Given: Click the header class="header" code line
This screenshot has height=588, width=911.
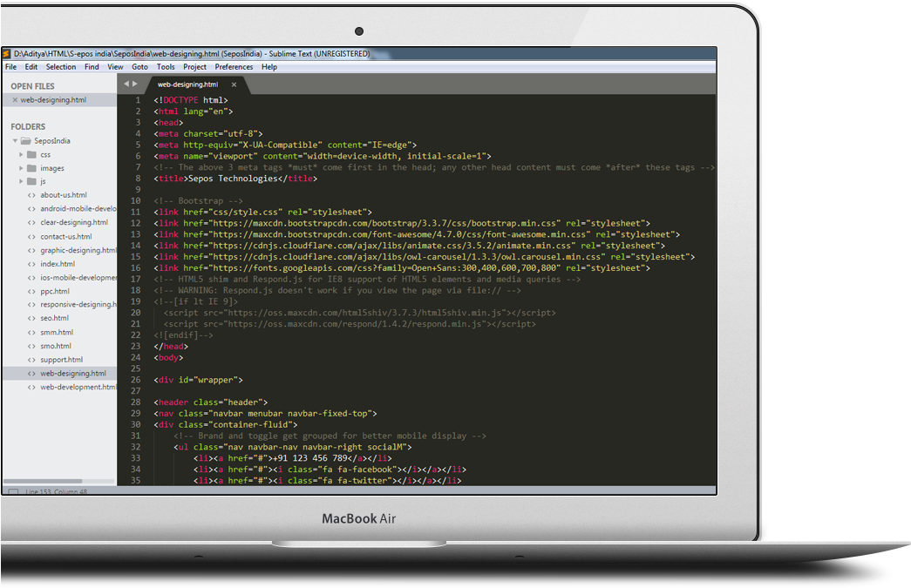Looking at the screenshot, I should (210, 402).
